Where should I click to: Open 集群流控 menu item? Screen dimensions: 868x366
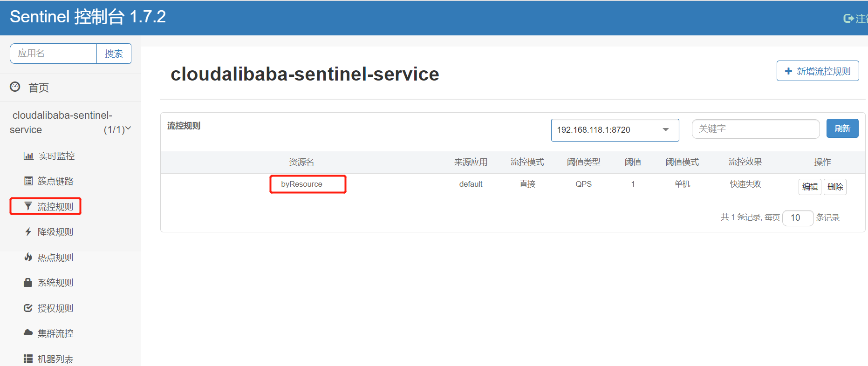click(x=55, y=333)
